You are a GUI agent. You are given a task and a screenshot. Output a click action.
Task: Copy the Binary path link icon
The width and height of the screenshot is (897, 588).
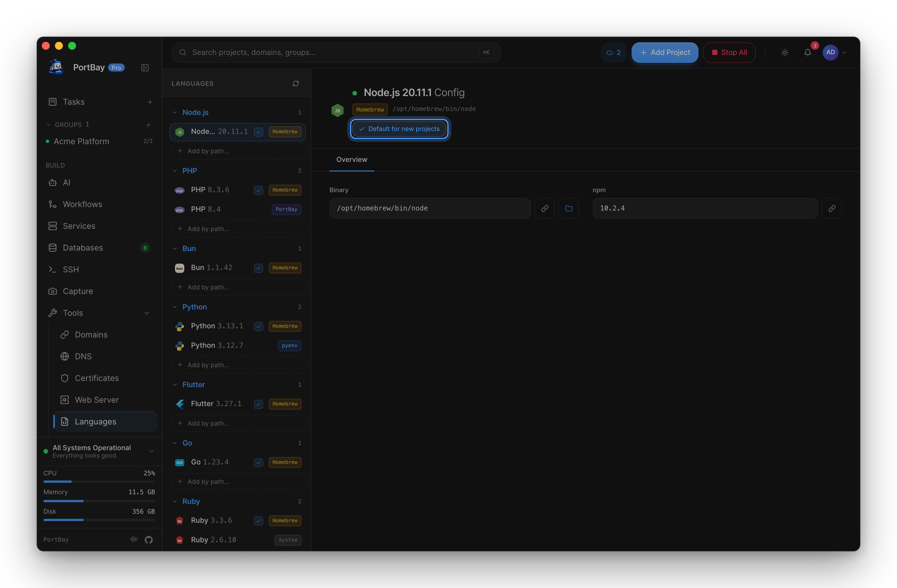tap(545, 208)
